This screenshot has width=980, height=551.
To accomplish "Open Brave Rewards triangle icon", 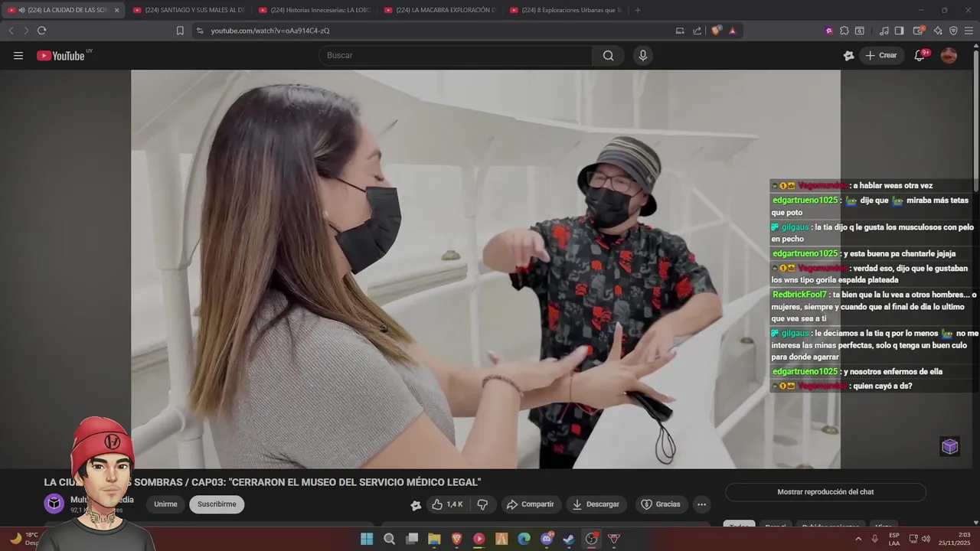I will (x=733, y=31).
